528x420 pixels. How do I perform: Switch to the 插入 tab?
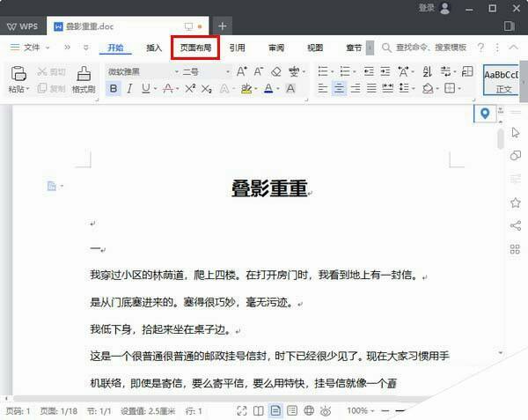[x=154, y=48]
